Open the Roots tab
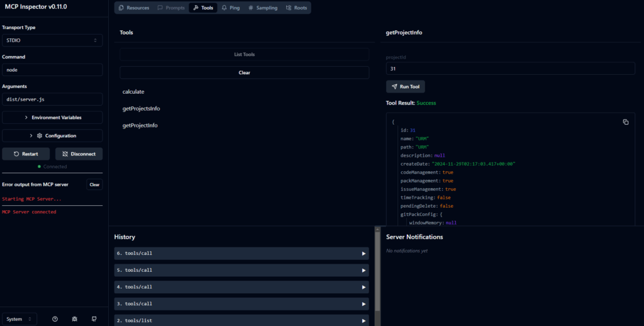Screen dimensions: 644x326 [296, 8]
